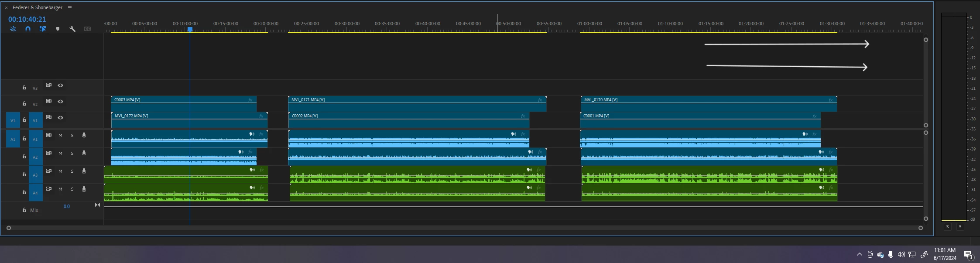Toggle sync lock on track V1
Image resolution: width=980 pixels, height=263 pixels.
(x=49, y=117)
